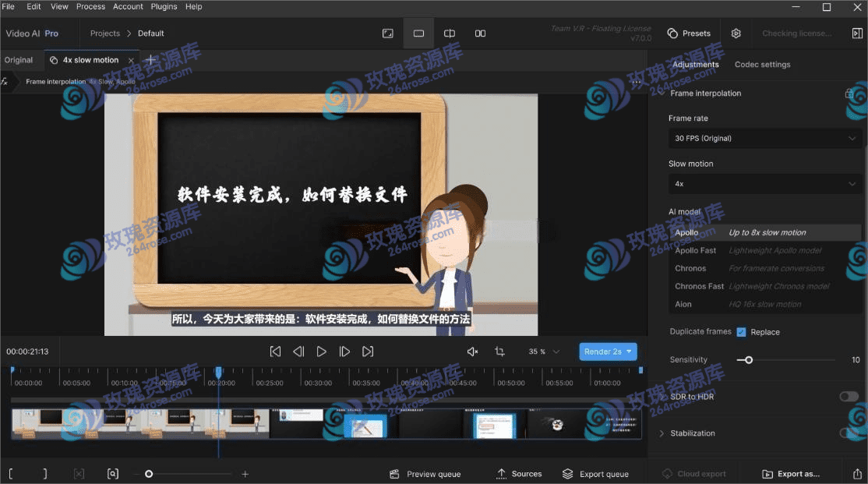Enable the Stabilization toggle
The width and height of the screenshot is (868, 484).
[x=849, y=433]
